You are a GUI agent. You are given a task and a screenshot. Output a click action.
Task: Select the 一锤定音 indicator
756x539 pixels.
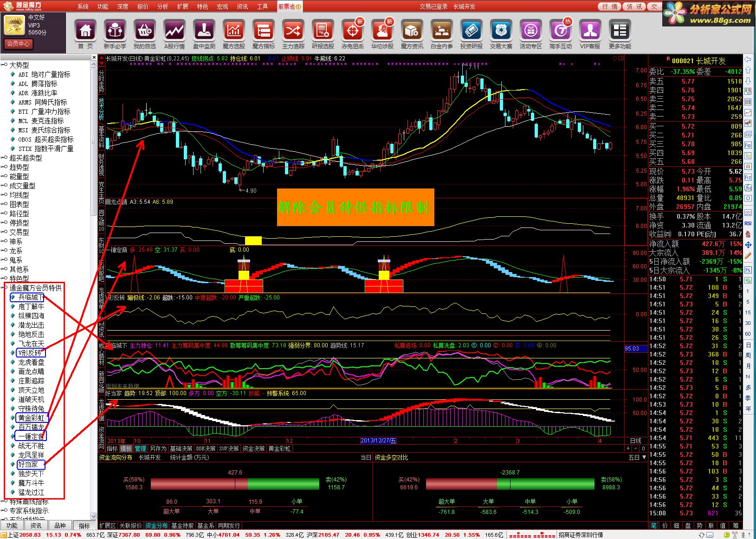31,436
